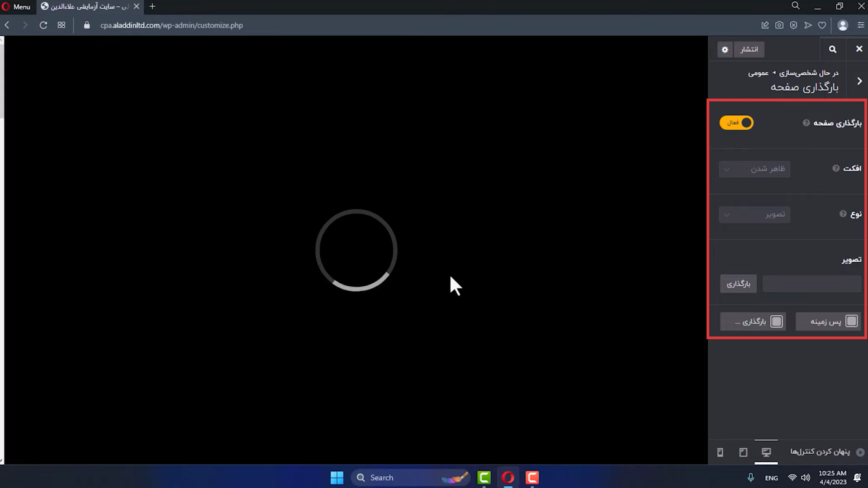Toggle the page loading (بارگذاری صفحه) switch
The image size is (868, 488).
736,123
